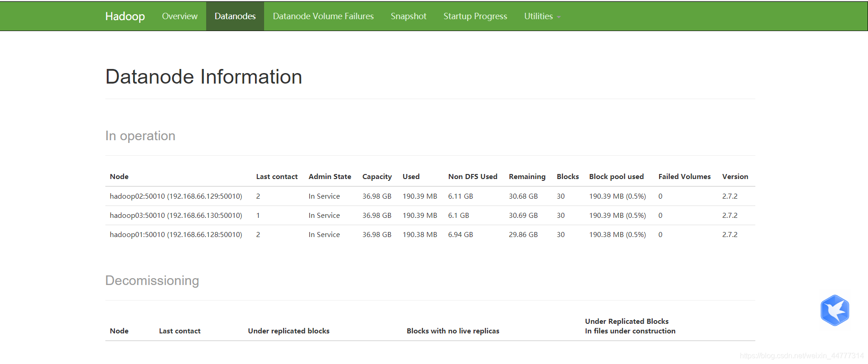
Task: Click Blocks with no live replicas header
Action: [453, 331]
